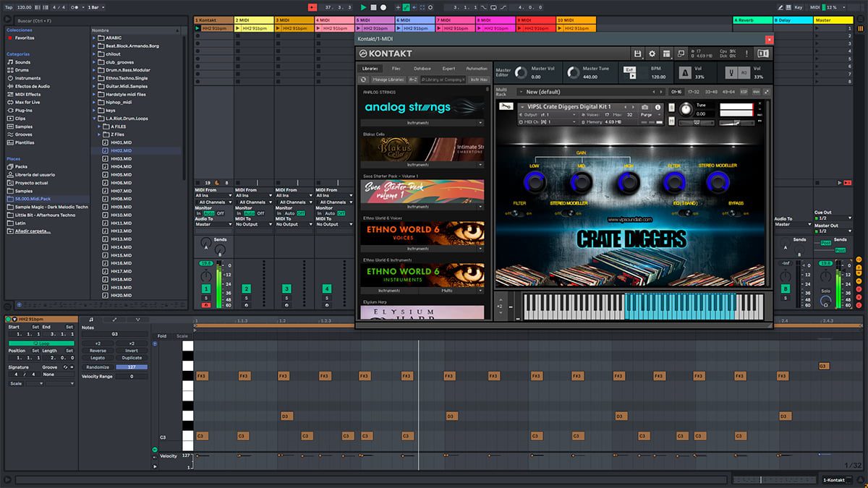Select next multi rack preset arrow
Screen dimensions: 868x488
click(662, 92)
